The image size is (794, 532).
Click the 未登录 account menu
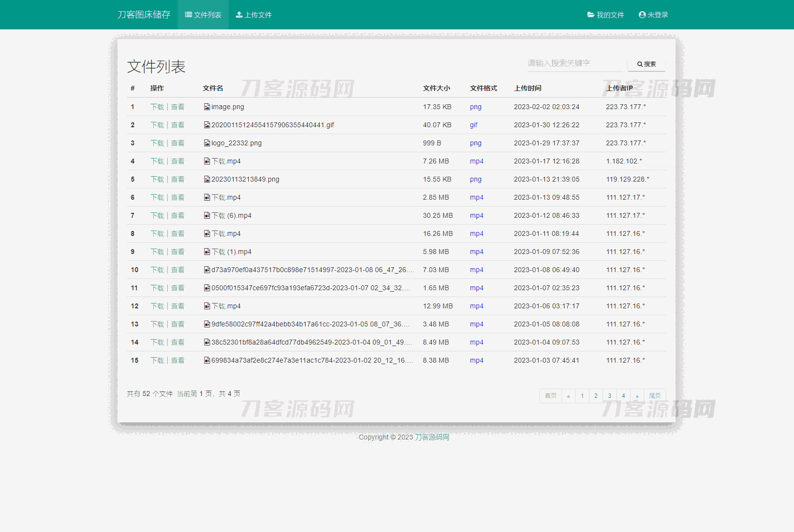(x=654, y=15)
